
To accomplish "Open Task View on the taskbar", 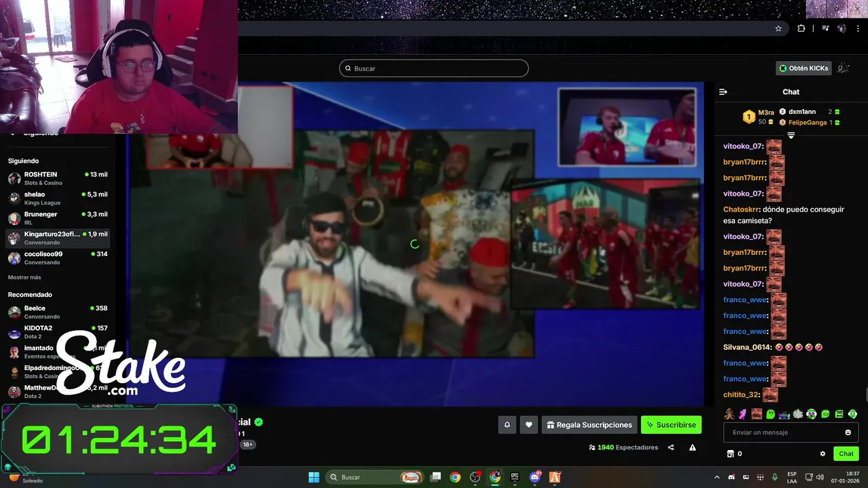I will click(x=436, y=477).
